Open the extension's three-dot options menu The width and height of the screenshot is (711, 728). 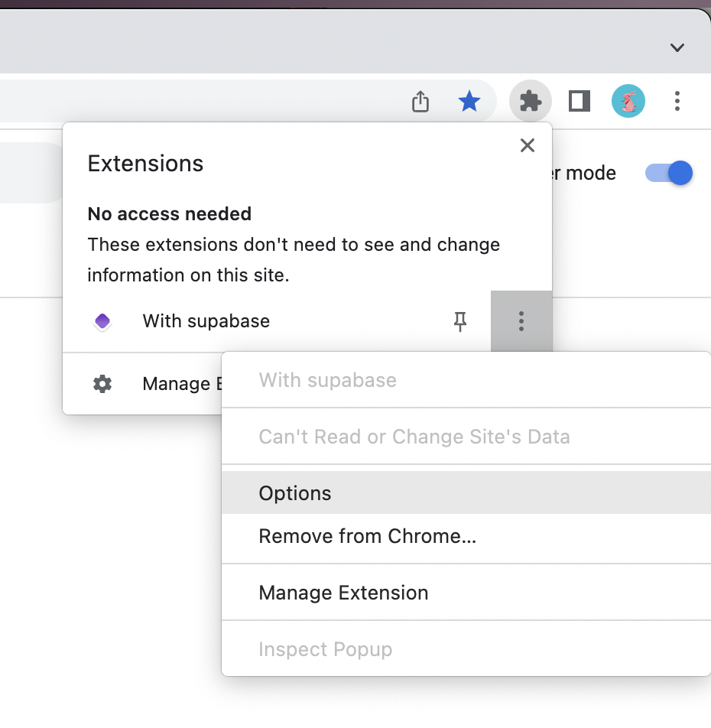click(521, 321)
